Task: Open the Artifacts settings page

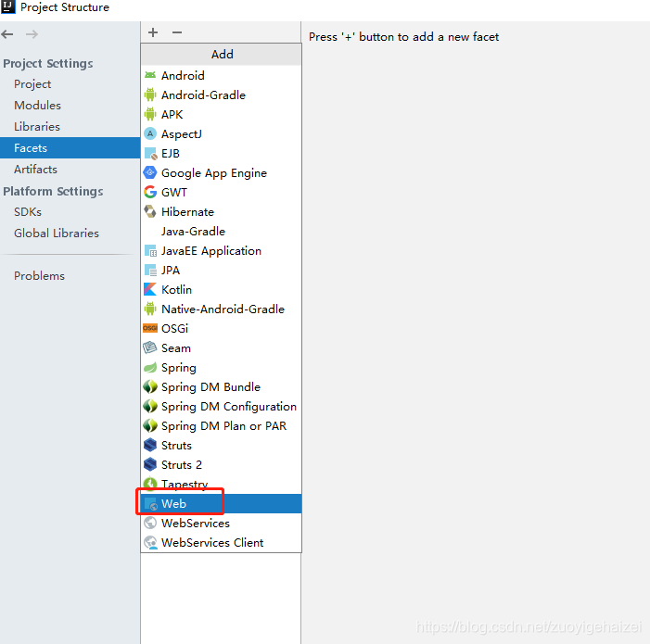Action: pyautogui.click(x=70, y=170)
